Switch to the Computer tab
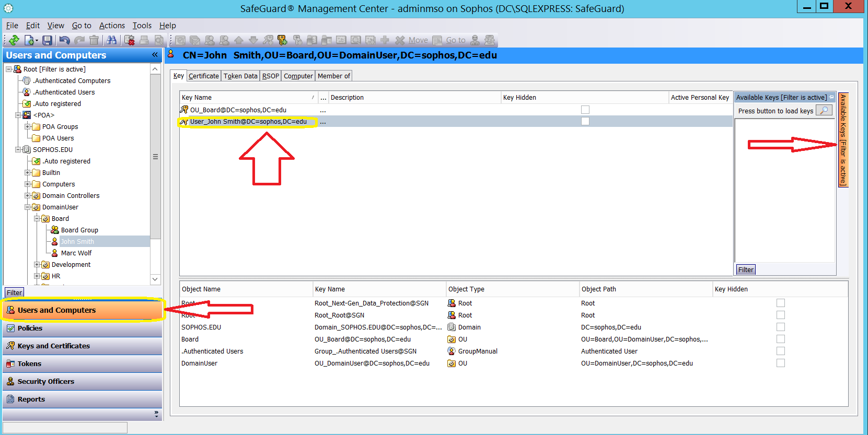 (x=298, y=76)
